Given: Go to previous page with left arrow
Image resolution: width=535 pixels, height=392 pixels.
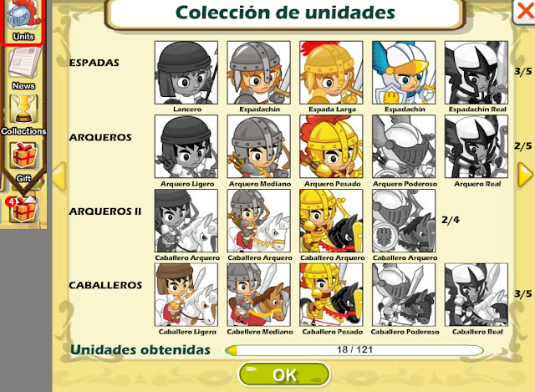Looking at the screenshot, I should [59, 176].
